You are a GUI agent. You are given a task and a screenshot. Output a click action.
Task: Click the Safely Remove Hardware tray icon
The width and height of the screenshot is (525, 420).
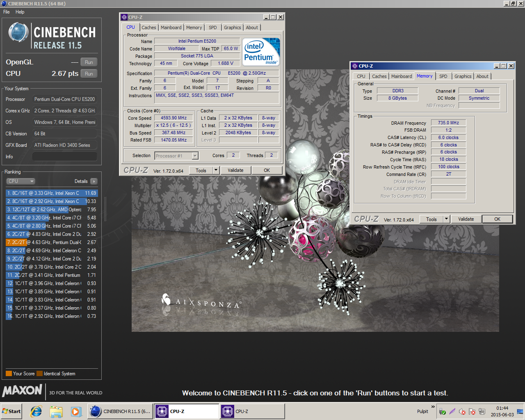442,411
